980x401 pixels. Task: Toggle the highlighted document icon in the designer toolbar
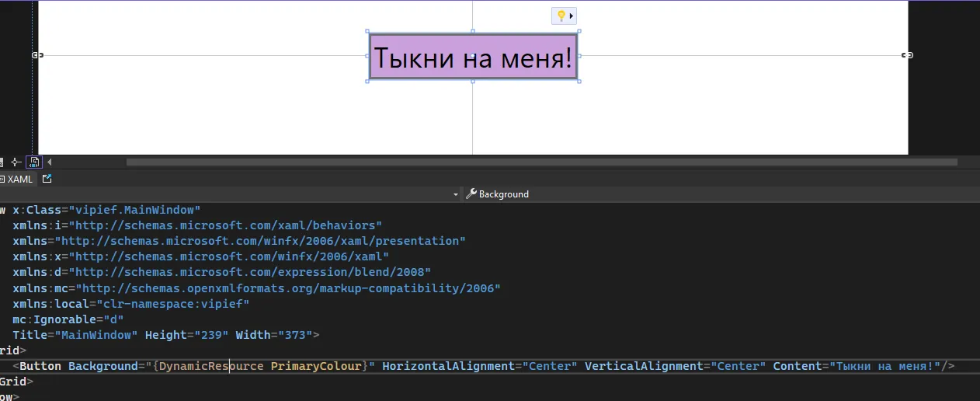(34, 162)
